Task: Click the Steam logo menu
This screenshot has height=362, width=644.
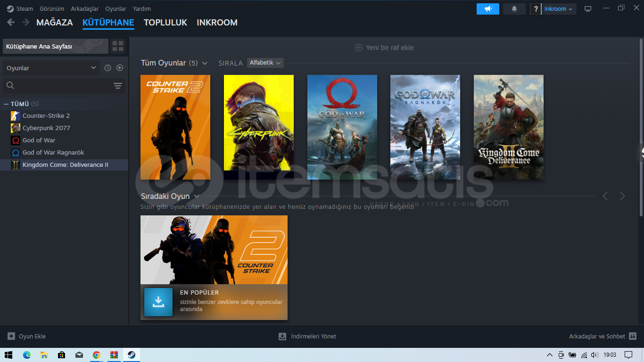Action: point(20,8)
